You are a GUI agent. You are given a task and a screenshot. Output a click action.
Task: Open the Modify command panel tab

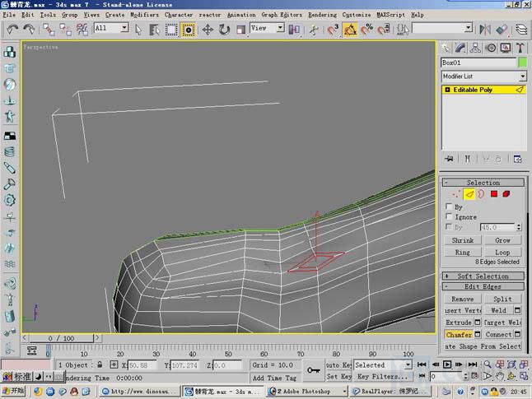[x=460, y=48]
